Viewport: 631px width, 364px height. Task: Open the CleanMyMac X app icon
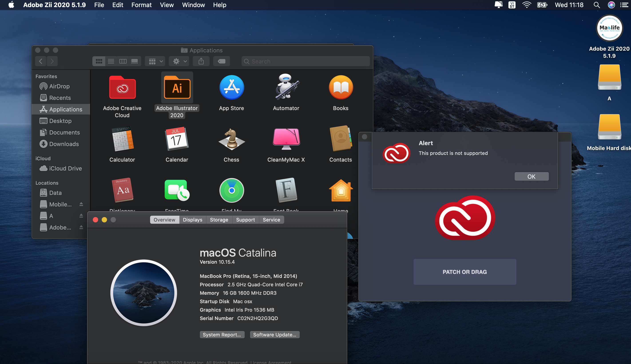point(286,139)
